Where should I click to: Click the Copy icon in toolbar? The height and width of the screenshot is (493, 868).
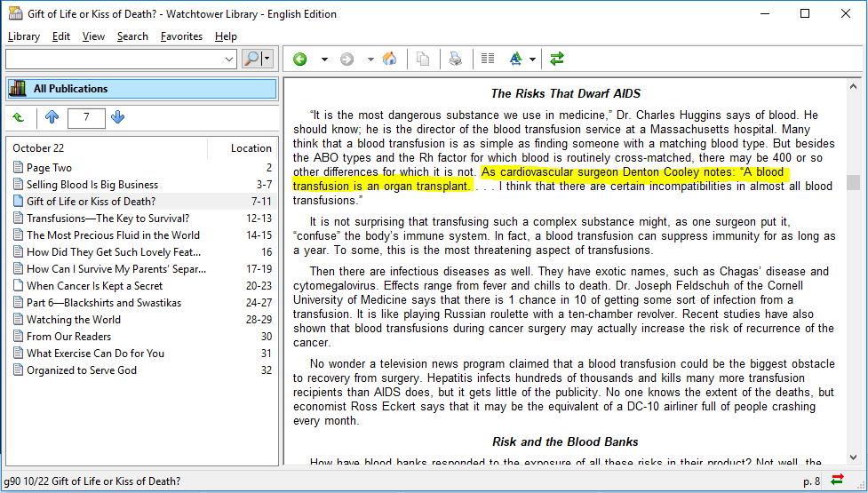[x=423, y=60]
